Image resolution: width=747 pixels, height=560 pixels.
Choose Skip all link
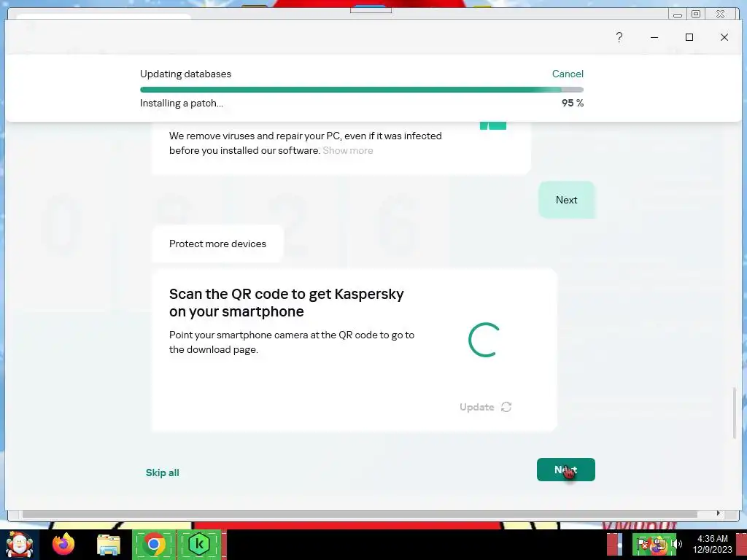coord(163,472)
